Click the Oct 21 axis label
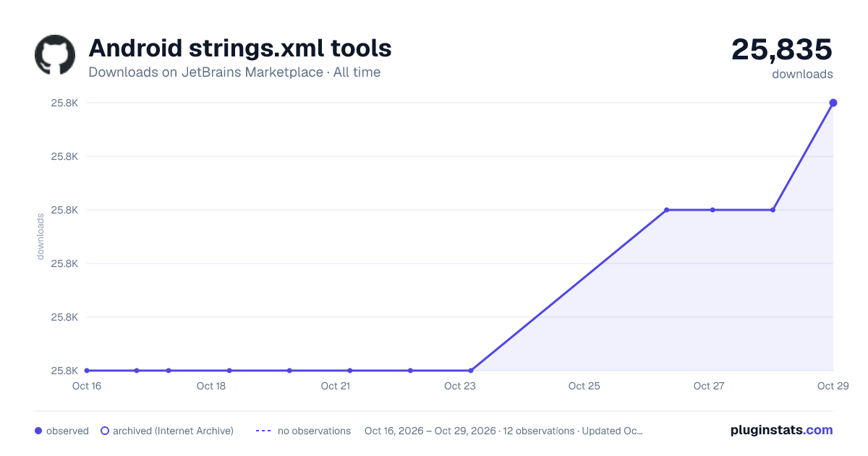Image resolution: width=868 pixels, height=456 pixels. click(336, 386)
